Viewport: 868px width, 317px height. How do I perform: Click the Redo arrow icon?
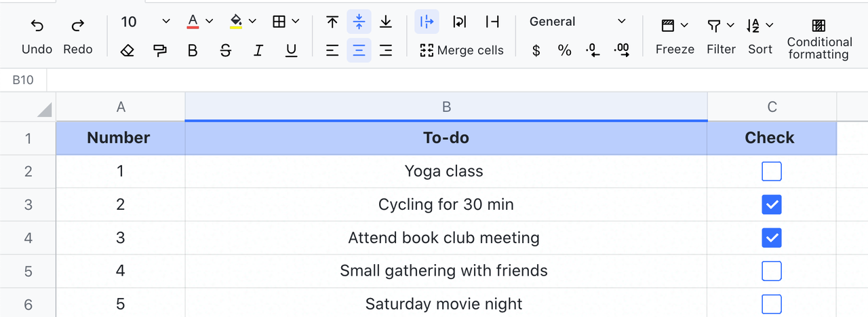click(77, 26)
